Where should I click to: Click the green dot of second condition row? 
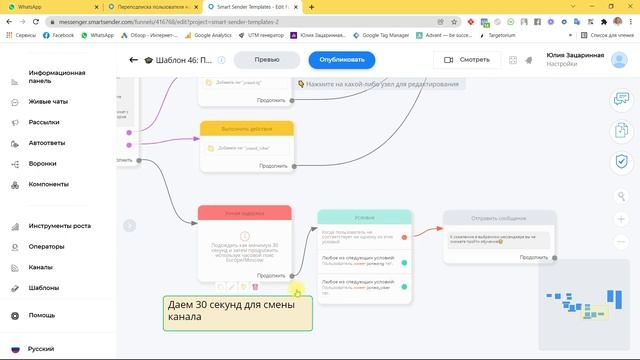click(x=404, y=263)
